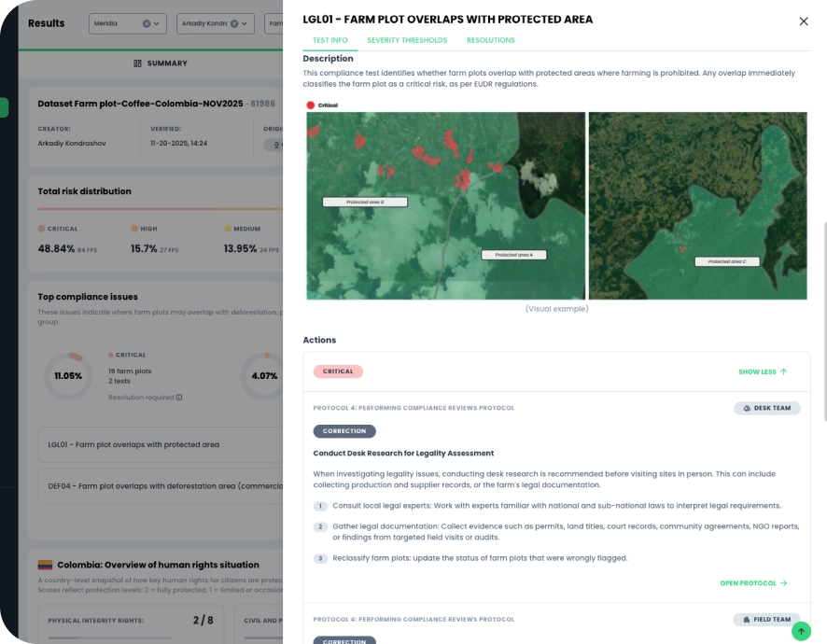
Task: Select the Test Info tab
Action: pyautogui.click(x=330, y=40)
